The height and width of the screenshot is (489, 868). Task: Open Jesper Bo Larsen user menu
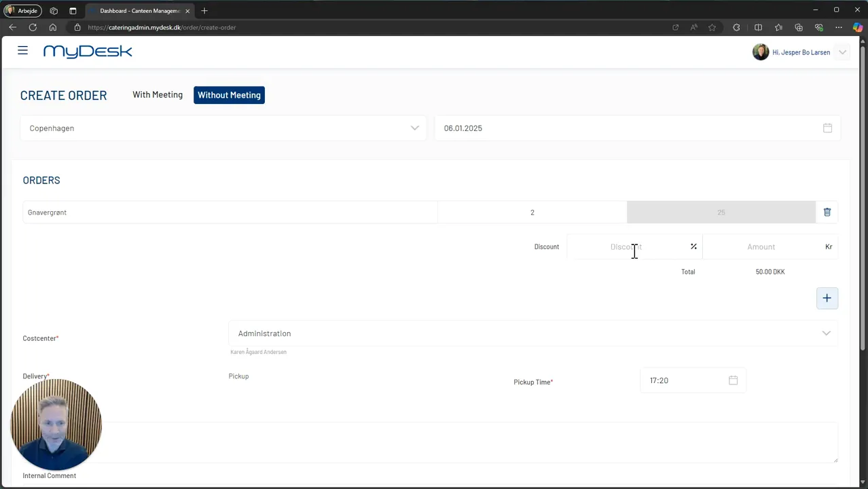coord(800,52)
